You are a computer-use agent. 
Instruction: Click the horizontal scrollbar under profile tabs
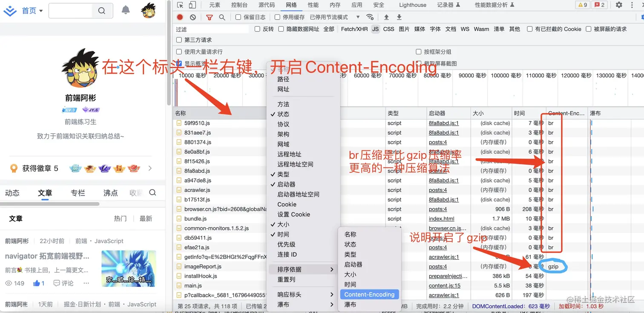49,204
